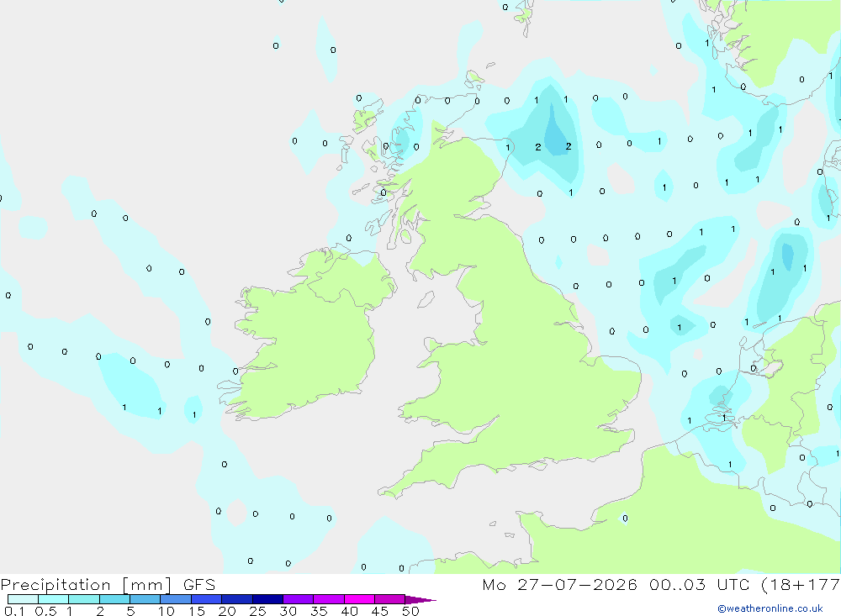The width and height of the screenshot is (841, 616).
Task: Click the legend label "20"
Action: click(227, 611)
